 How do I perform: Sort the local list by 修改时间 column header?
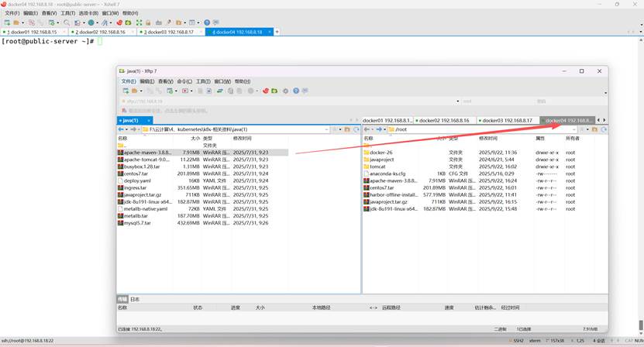click(243, 139)
